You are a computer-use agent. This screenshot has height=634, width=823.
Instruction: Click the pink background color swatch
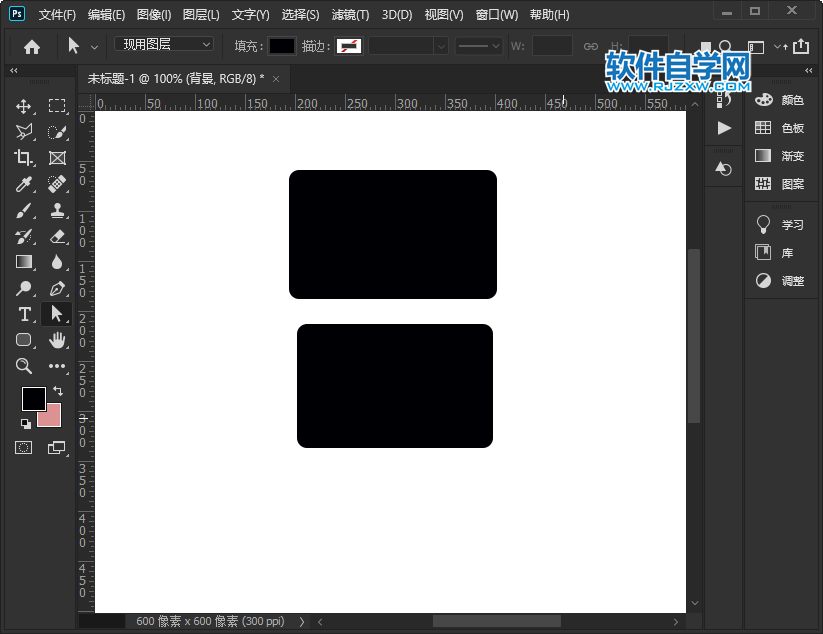[x=50, y=416]
